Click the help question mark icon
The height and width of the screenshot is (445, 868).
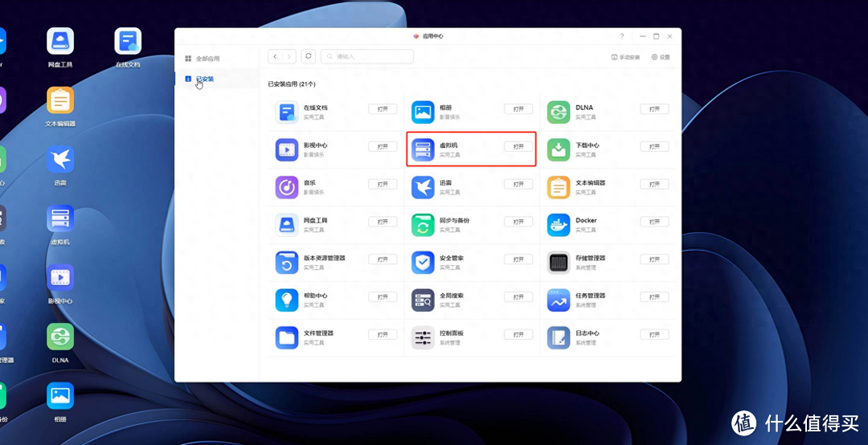pyautogui.click(x=621, y=36)
